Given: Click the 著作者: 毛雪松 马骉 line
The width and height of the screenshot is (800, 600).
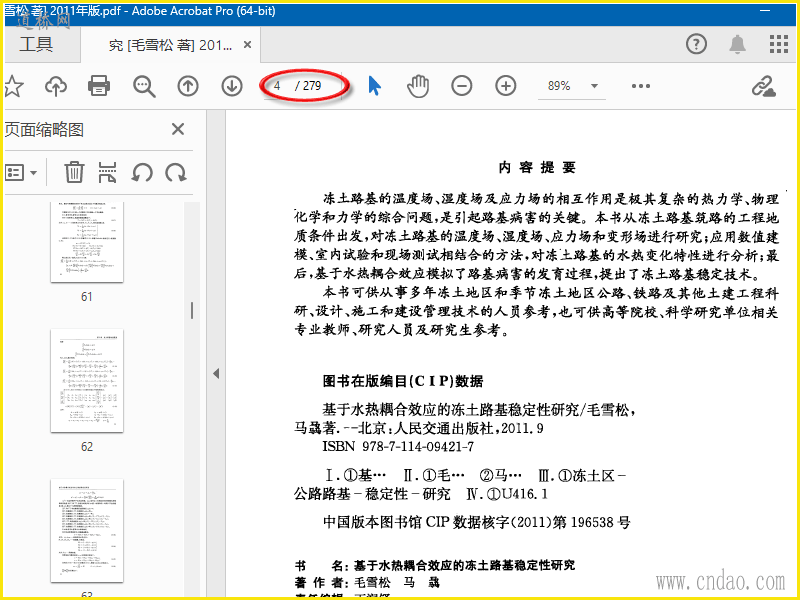Looking at the screenshot, I should click(x=367, y=583).
